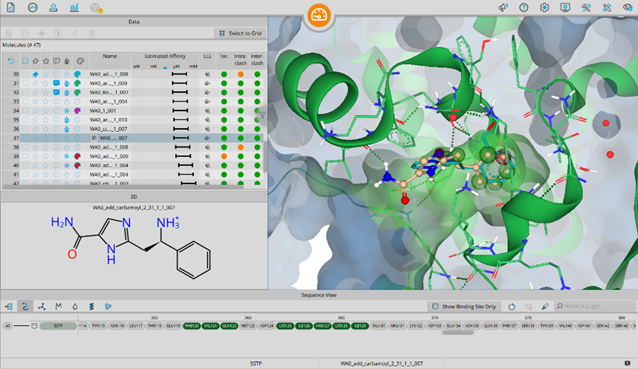The image size is (638, 369).
Task: Sort by the Estimated Affinity column arrow
Action: pos(165,67)
